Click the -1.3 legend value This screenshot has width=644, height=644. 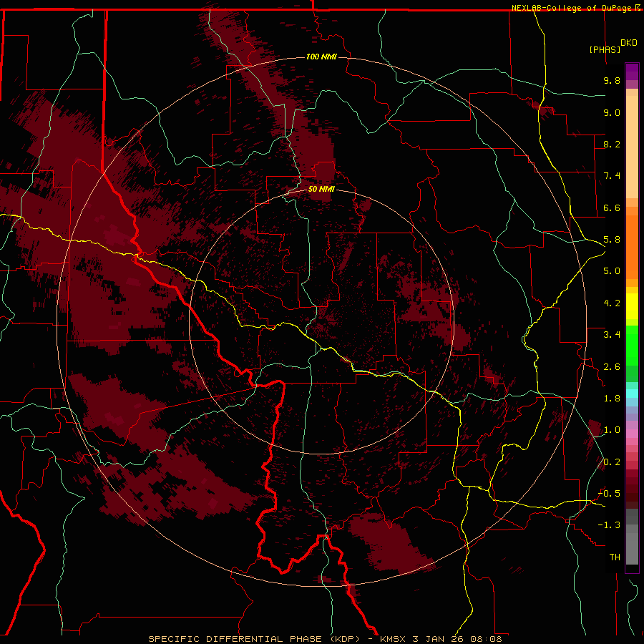point(609,525)
